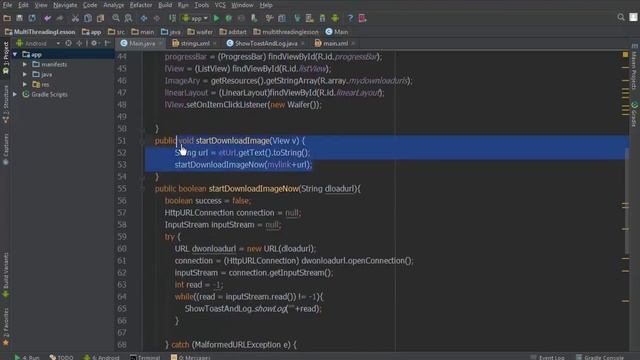Open the app run configuration dropdown
Viewport: 640px width, 360px height.
pyautogui.click(x=195, y=18)
